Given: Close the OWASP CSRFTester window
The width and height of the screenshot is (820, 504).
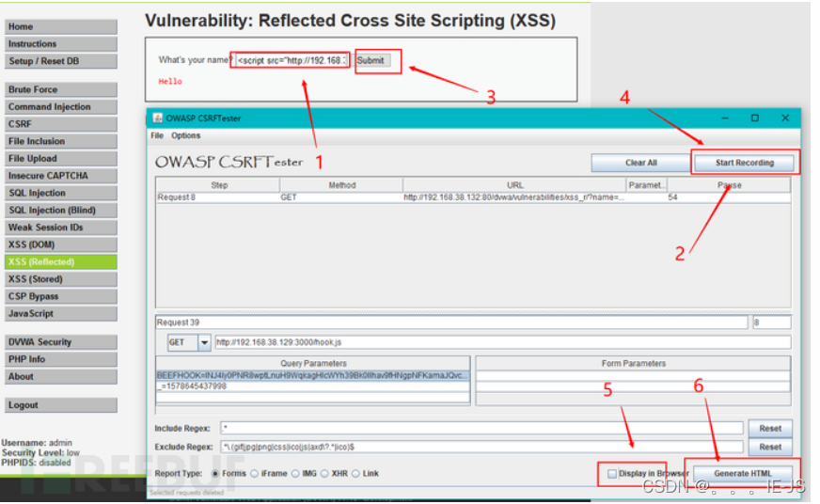Looking at the screenshot, I should (785, 118).
